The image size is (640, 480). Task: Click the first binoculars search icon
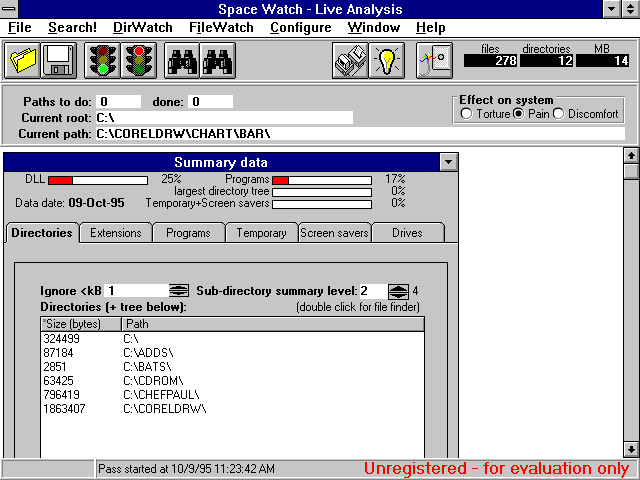coord(180,61)
